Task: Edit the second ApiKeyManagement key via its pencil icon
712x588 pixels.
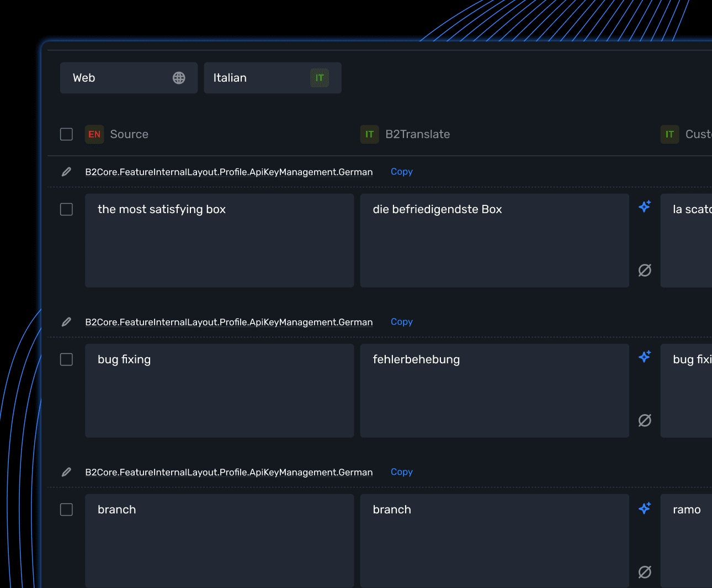Action: point(66,322)
